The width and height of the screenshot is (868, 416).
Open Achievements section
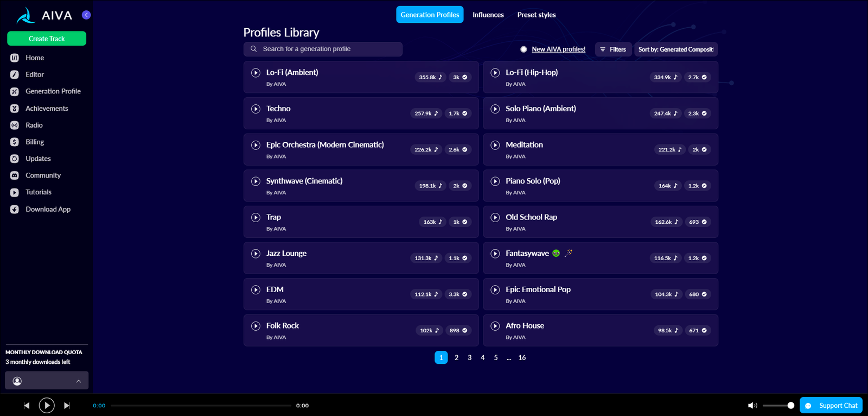coord(47,108)
